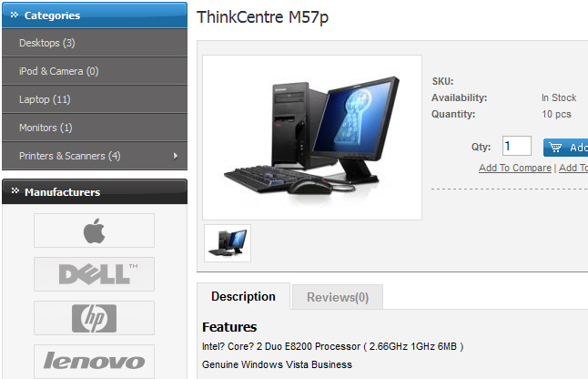The image size is (588, 379).
Task: Click the small ThinkCentre product thumbnail
Action: pos(227,243)
